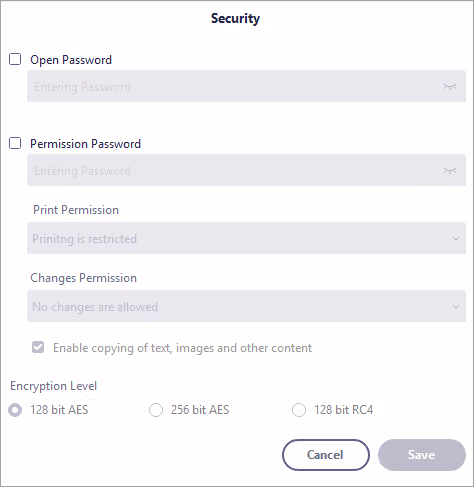Pick the 128 bit RC4 option
Image resolution: width=474 pixels, height=487 pixels.
[299, 410]
